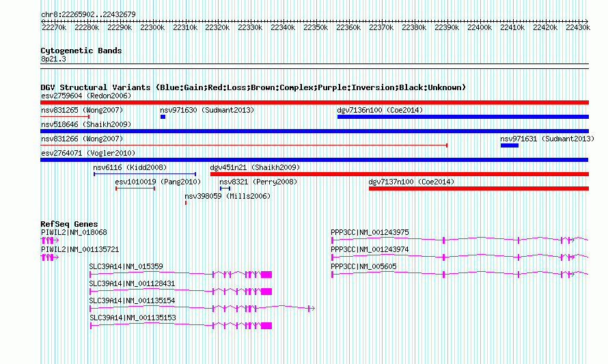Select the PPP3CC|NM_005605 label

tap(363, 267)
